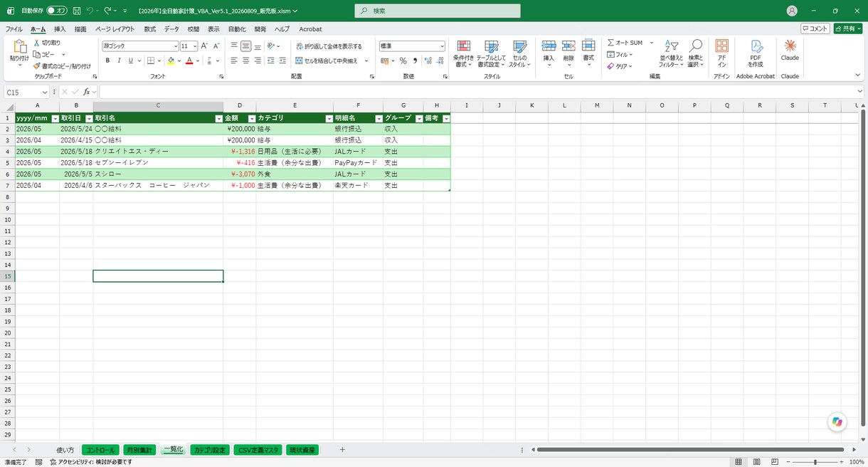Open the font name dropdown (游ゴシック)
The image size is (868, 467).
pos(175,46)
